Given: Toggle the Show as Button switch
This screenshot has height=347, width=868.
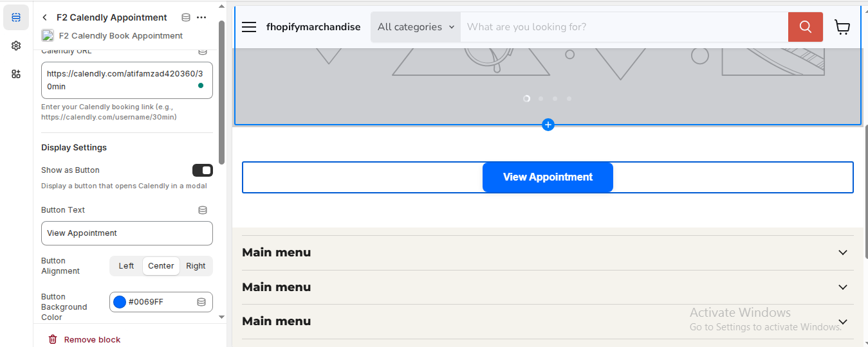Looking at the screenshot, I should click(203, 170).
